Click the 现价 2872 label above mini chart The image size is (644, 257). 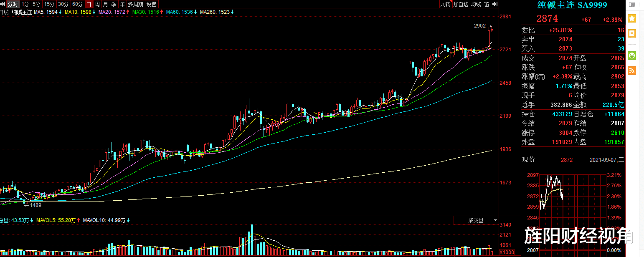pyautogui.click(x=547, y=160)
